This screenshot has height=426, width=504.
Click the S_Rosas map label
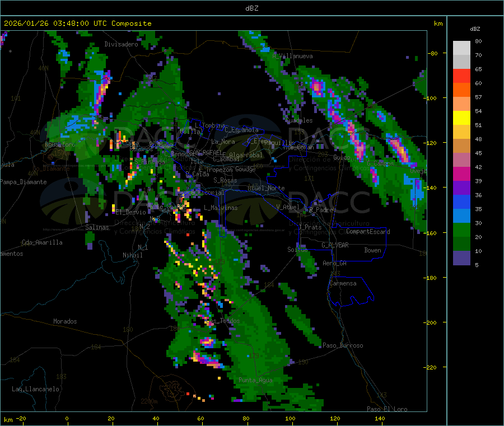coord(225,181)
